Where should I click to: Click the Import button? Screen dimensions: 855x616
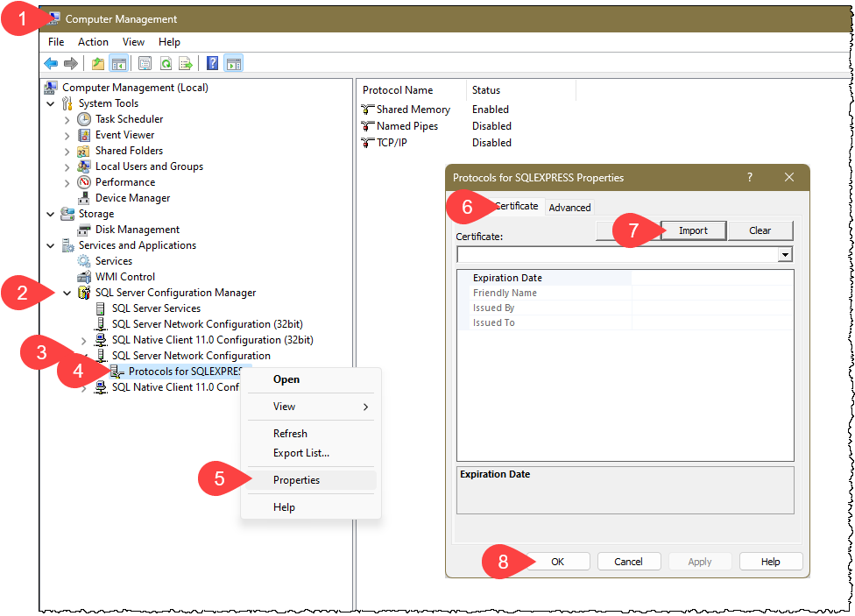pyautogui.click(x=694, y=230)
